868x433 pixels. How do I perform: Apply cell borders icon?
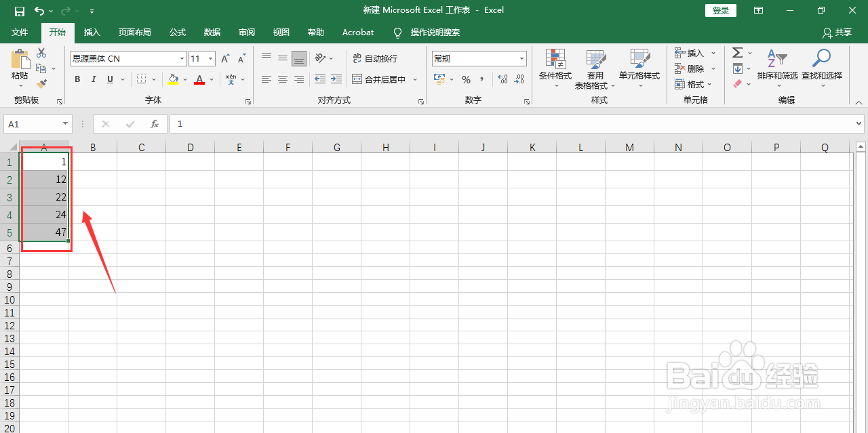click(x=141, y=79)
